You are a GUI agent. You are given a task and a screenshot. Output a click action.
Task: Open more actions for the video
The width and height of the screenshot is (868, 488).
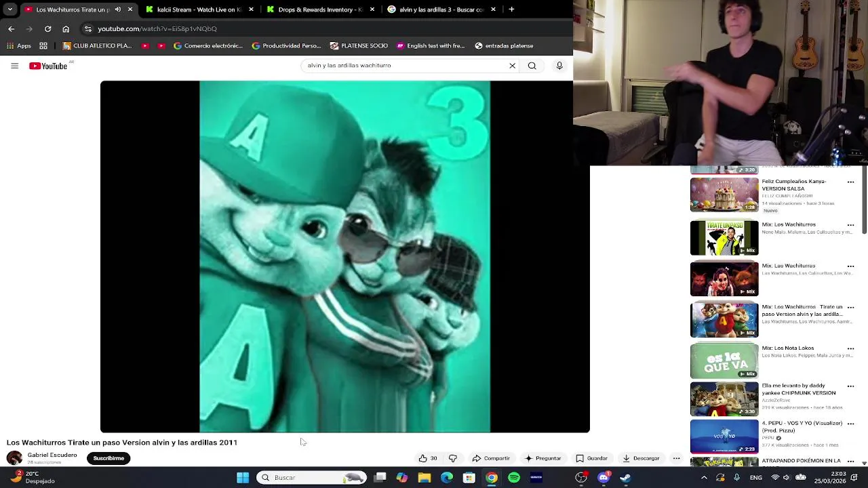click(x=676, y=458)
